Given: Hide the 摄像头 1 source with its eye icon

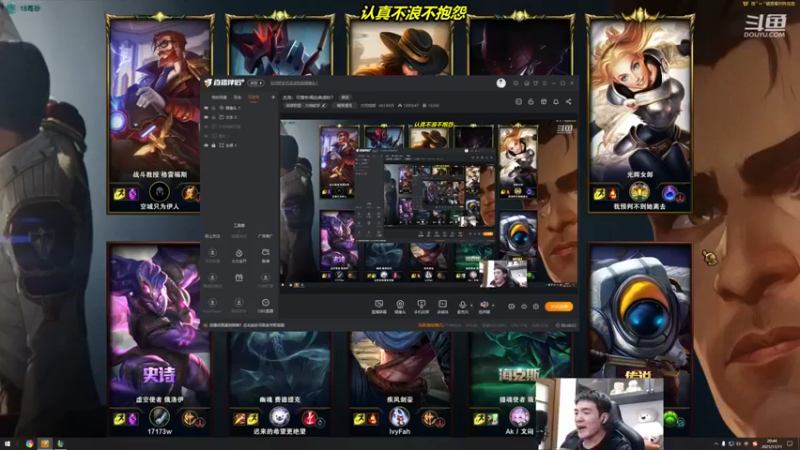Looking at the screenshot, I should coord(206,108).
